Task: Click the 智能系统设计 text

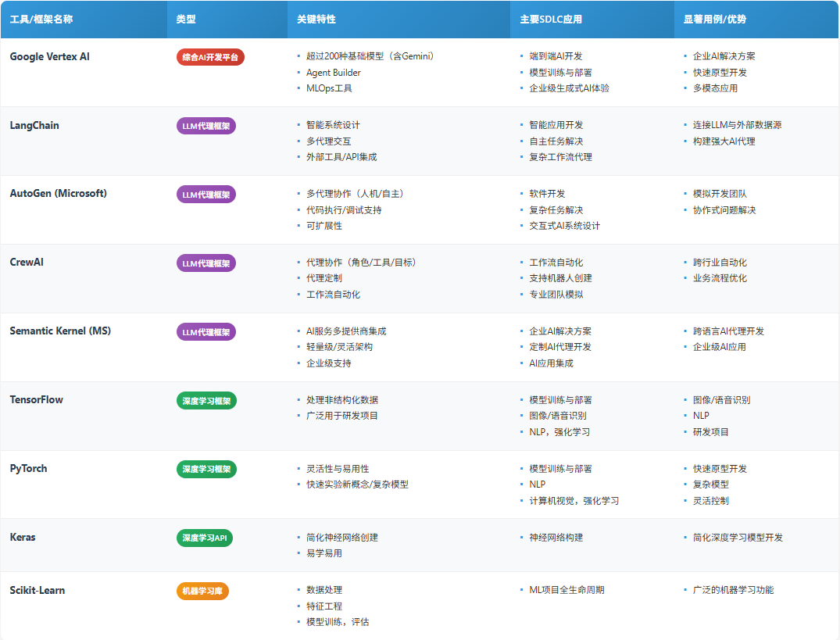Action: coord(333,125)
